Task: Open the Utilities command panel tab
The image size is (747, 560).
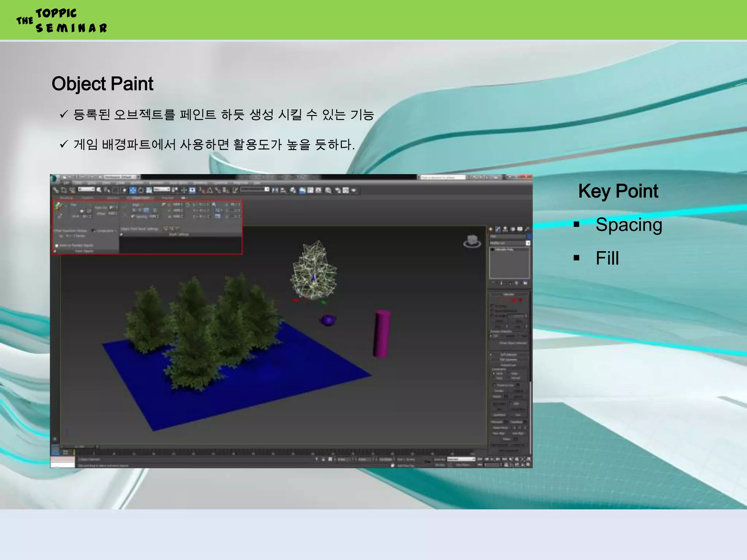Action: point(527,229)
